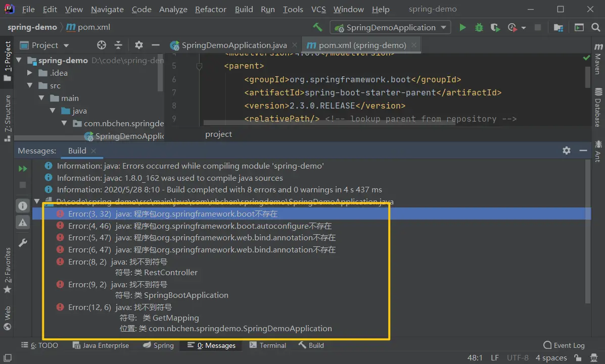Collapse the java folder
This screenshot has height=364, width=605.
53,111
